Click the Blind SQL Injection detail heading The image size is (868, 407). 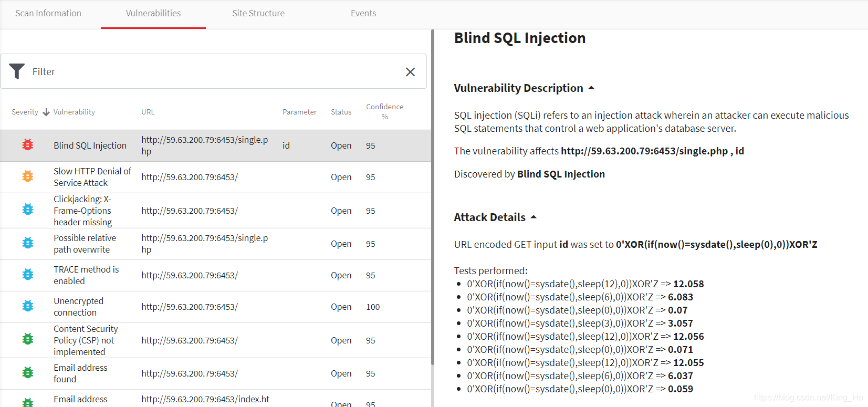click(520, 38)
